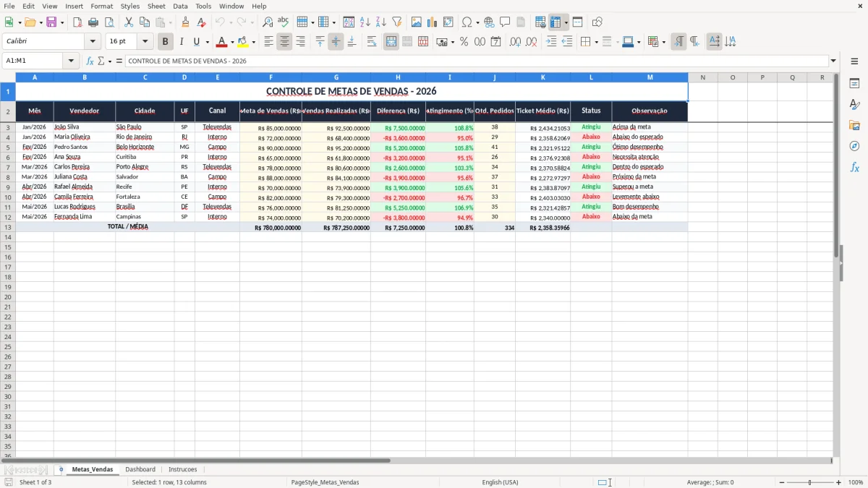Expand the formula bar input line

[833, 61]
